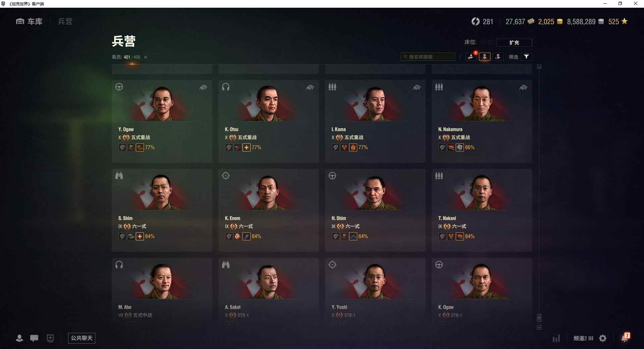The height and width of the screenshot is (349, 644).
Task: Switch to the dismissed crew tab icon
Action: [498, 57]
